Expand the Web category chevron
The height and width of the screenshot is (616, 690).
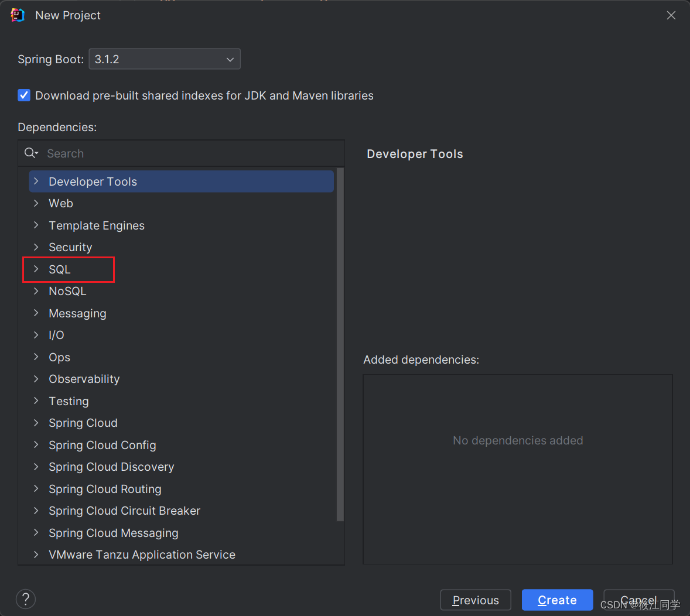coord(36,203)
